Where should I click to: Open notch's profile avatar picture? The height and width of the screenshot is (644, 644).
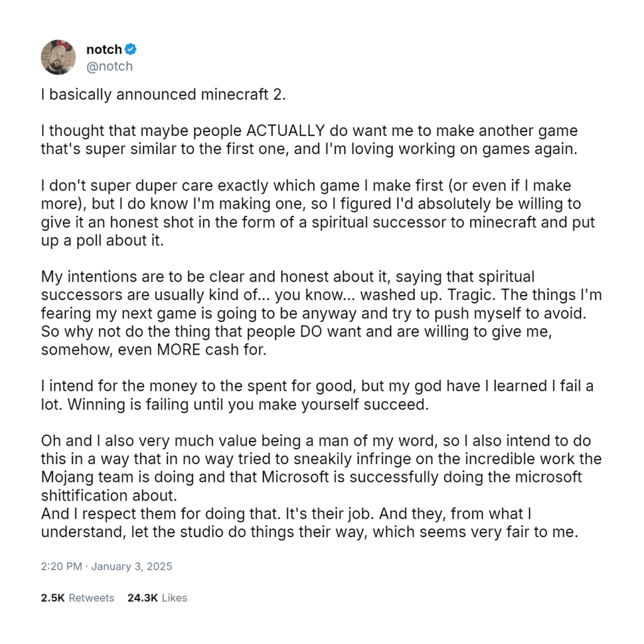(58, 57)
